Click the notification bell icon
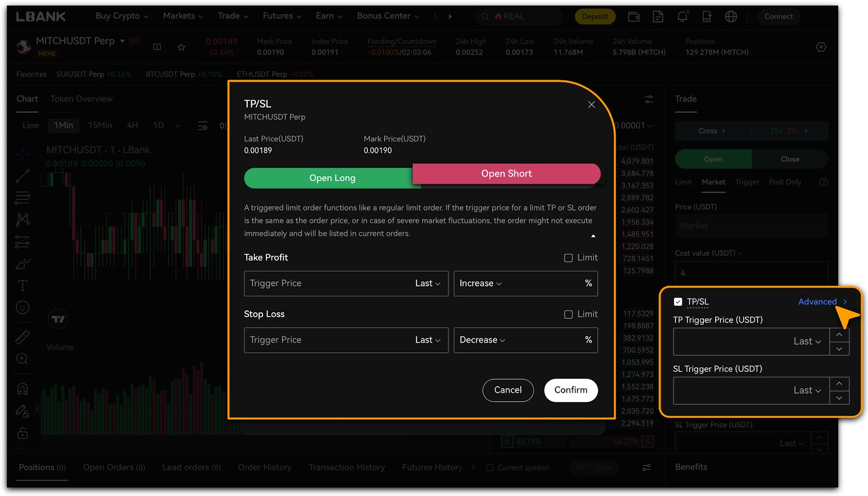Viewport: 868px width, 496px height. (x=682, y=17)
